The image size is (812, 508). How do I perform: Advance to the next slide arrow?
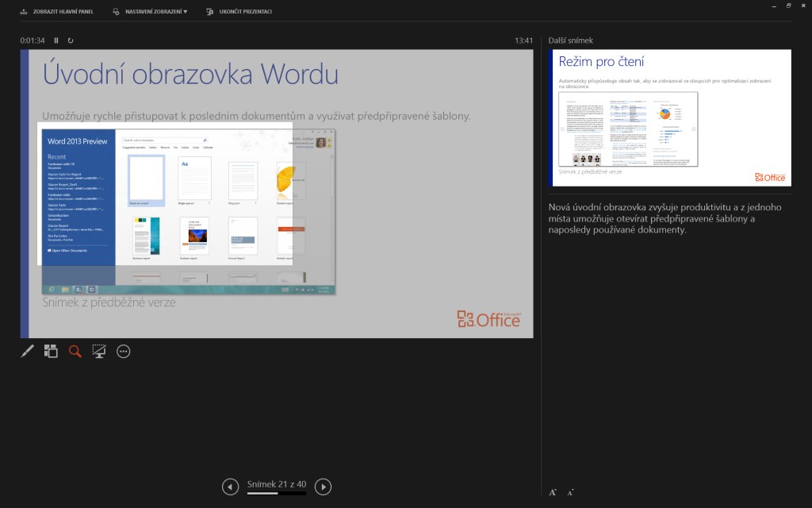click(324, 487)
